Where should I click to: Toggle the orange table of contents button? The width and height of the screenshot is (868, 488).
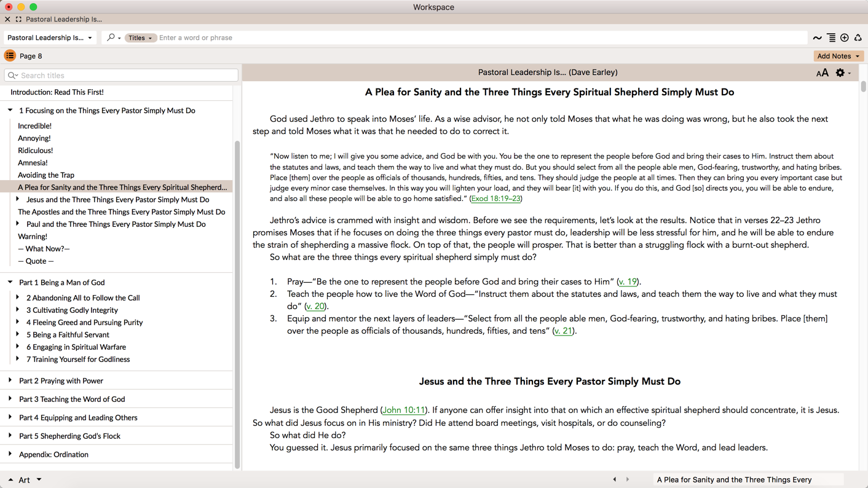(x=10, y=56)
